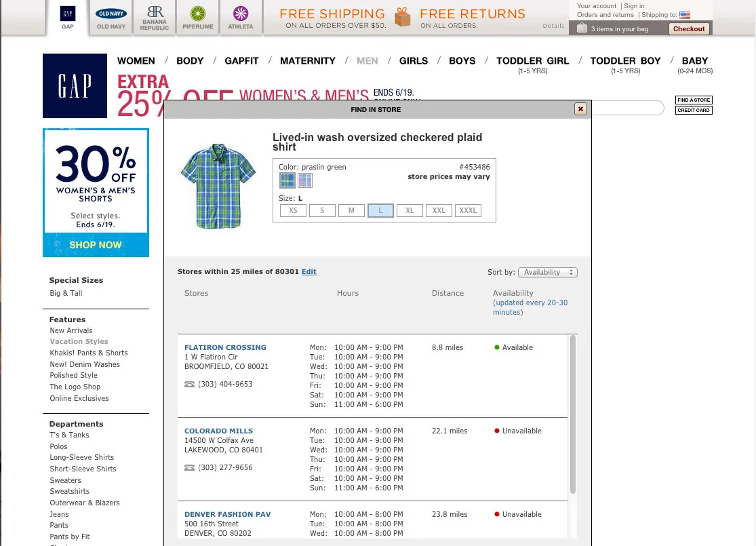Click the Credit Card button

click(x=694, y=110)
